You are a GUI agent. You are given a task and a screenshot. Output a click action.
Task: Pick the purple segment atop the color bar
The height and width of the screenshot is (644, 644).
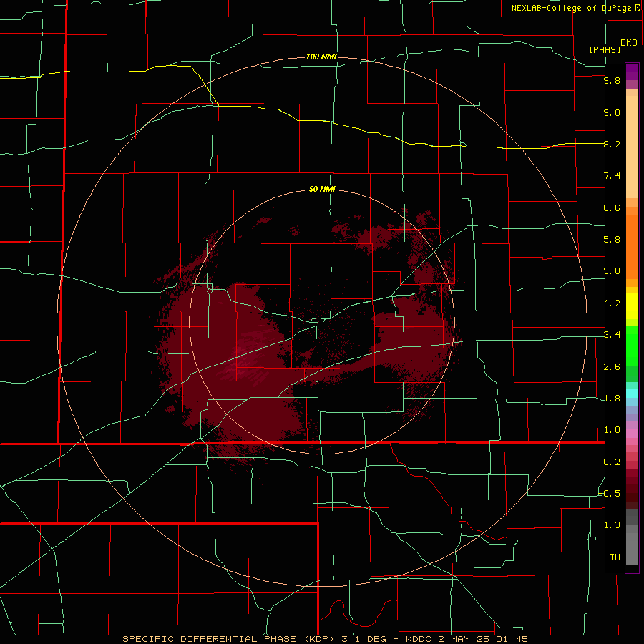point(632,72)
